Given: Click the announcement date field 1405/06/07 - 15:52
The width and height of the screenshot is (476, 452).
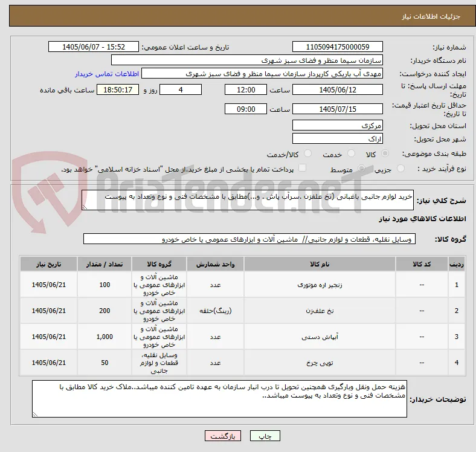Looking at the screenshot, I should click(x=94, y=47).
